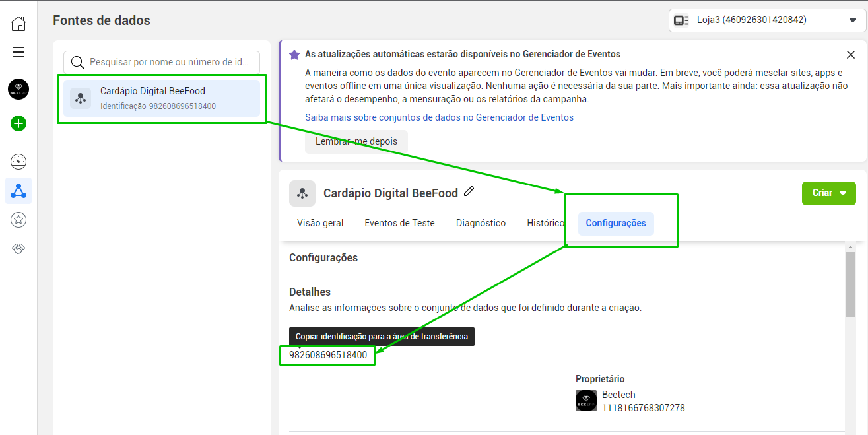Click the account device icon in selector

coord(681,20)
